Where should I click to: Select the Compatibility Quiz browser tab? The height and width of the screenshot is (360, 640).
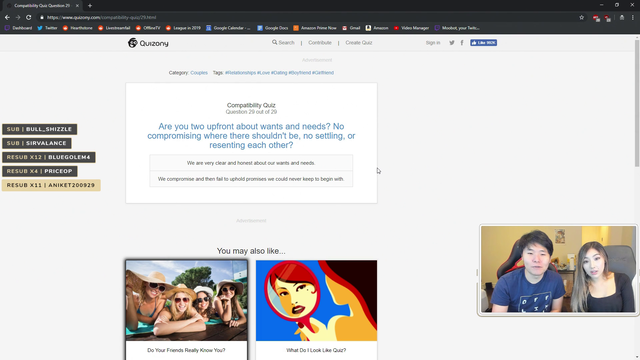tap(41, 6)
